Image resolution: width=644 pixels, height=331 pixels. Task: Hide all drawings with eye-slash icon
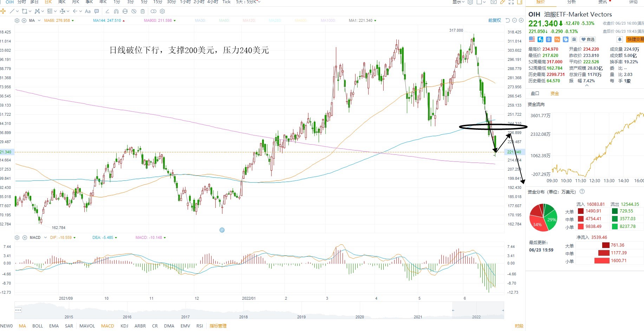(x=134, y=11)
